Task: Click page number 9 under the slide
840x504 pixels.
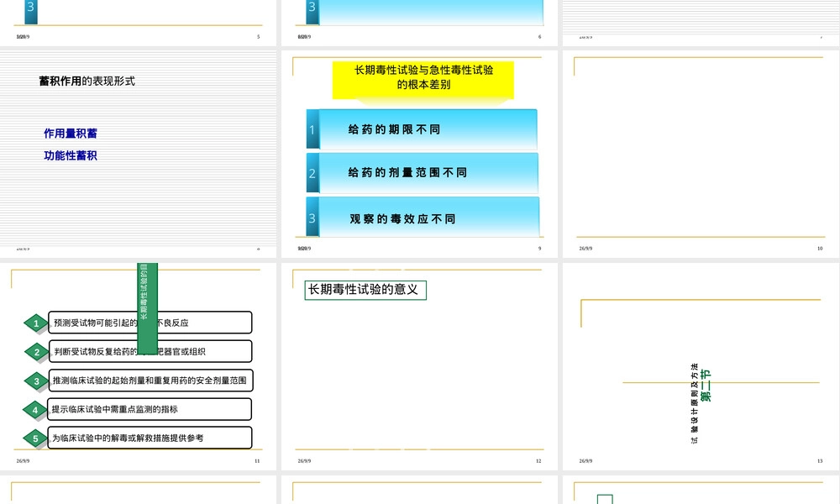Action: tap(539, 249)
